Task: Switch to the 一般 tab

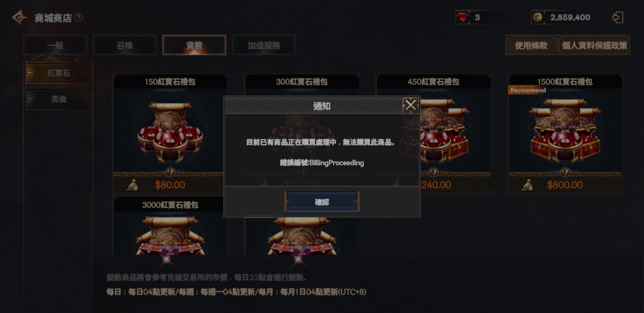Action: pyautogui.click(x=55, y=45)
